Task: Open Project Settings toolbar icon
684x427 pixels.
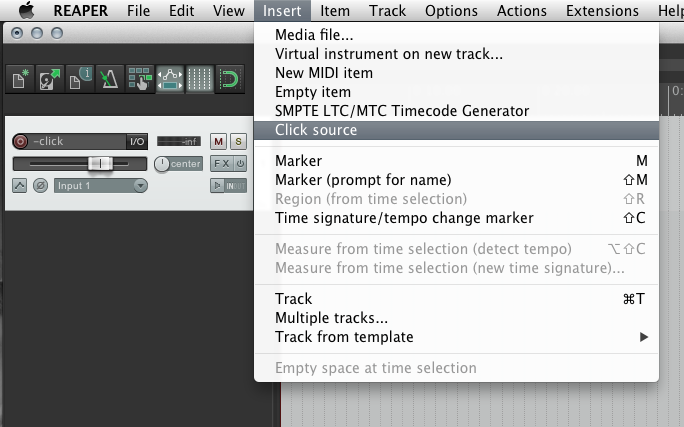Action: (80, 79)
